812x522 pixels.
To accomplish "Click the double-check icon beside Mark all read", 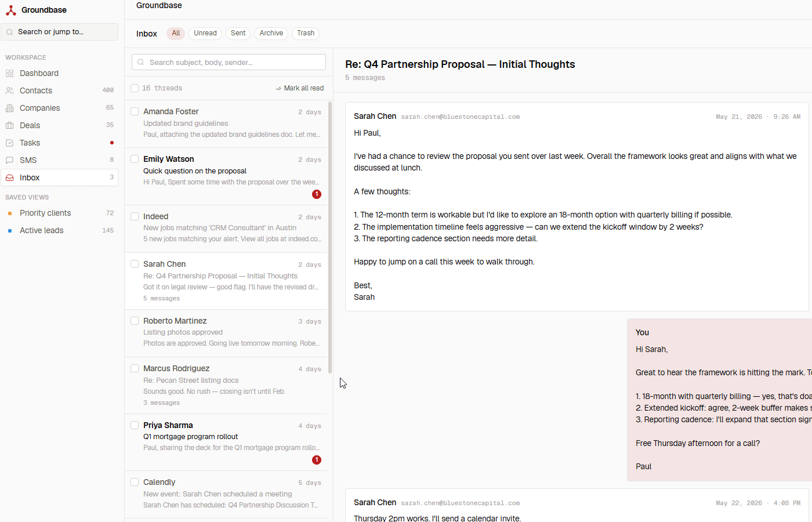I will pyautogui.click(x=278, y=88).
